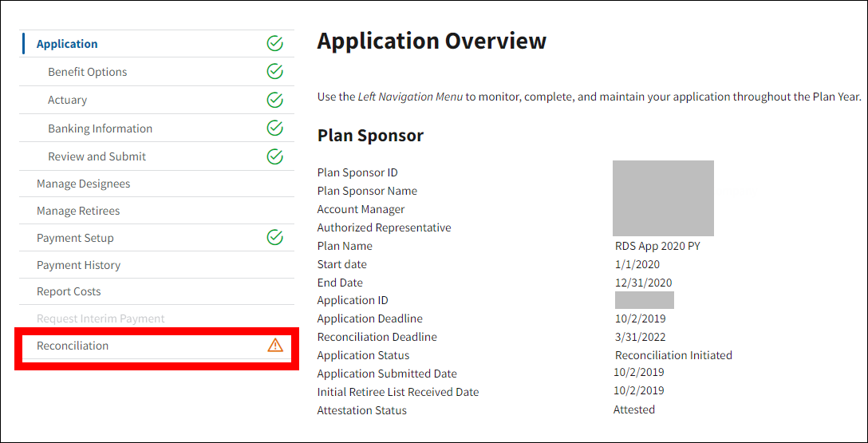Click the green checkmark beside Application
868x443 pixels.
274,44
